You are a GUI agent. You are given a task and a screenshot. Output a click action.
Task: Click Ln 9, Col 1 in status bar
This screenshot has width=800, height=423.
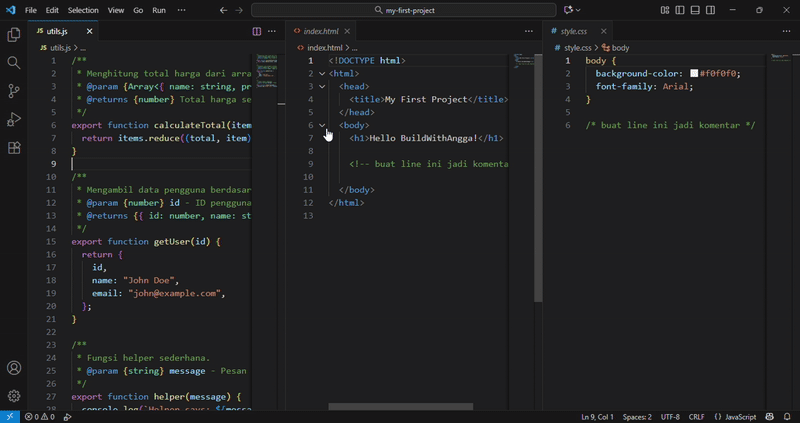(597, 417)
